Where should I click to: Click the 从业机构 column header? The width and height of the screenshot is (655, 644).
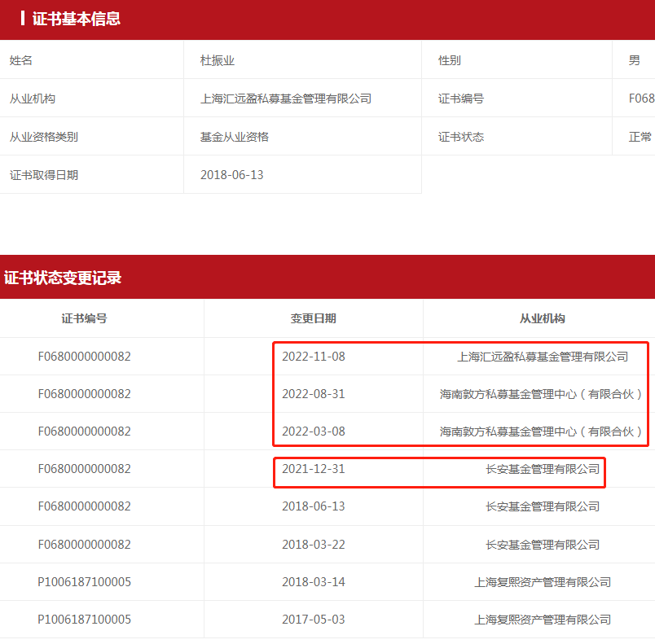click(543, 318)
